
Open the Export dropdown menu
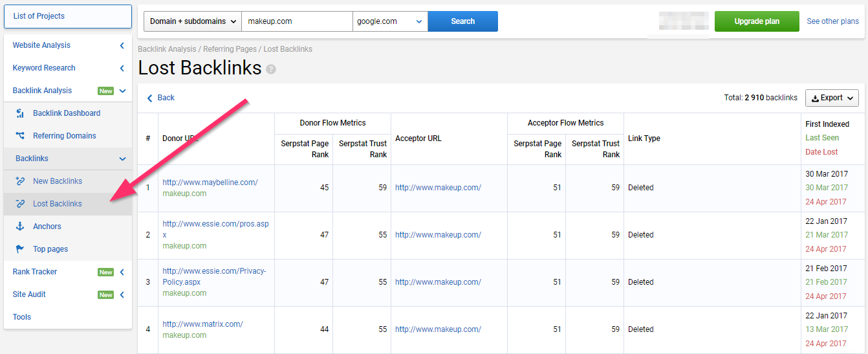[x=832, y=98]
